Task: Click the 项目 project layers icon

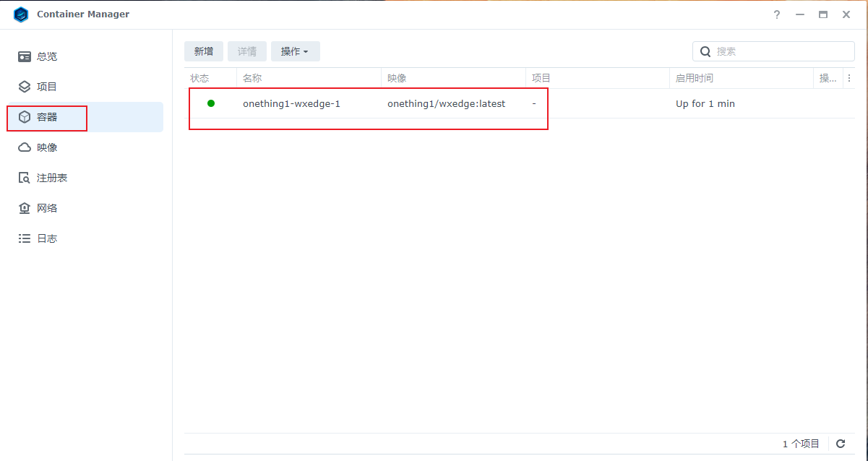Action: 25,87
